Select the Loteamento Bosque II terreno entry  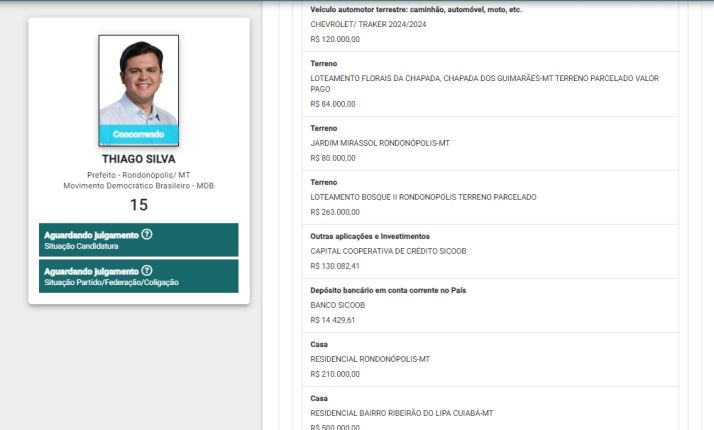[x=423, y=197]
